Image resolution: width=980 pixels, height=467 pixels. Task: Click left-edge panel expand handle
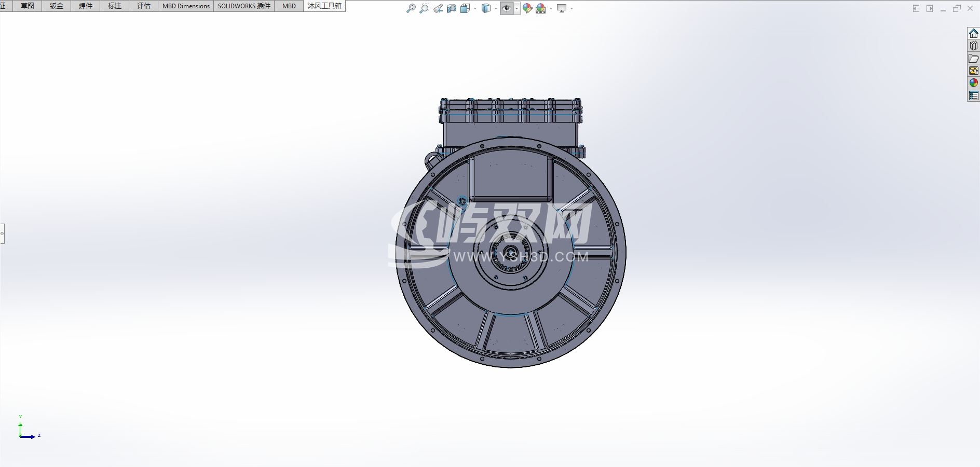[2, 233]
